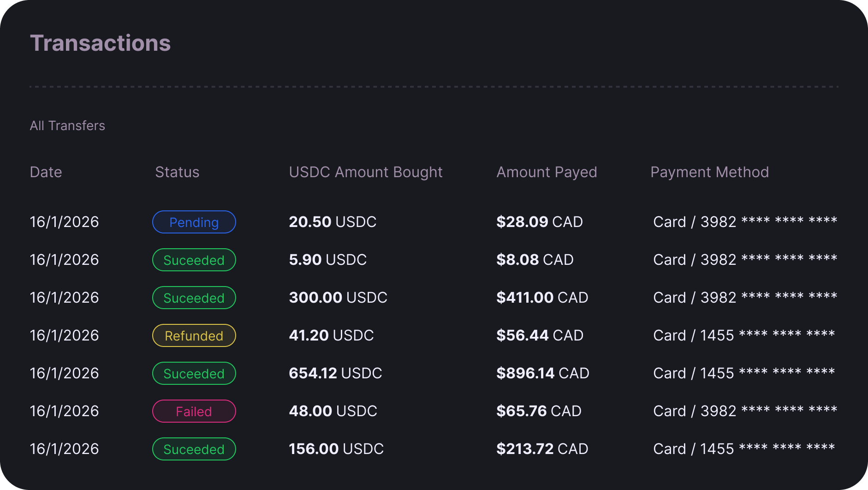Select the 20.50 USDC amount

coord(333,222)
